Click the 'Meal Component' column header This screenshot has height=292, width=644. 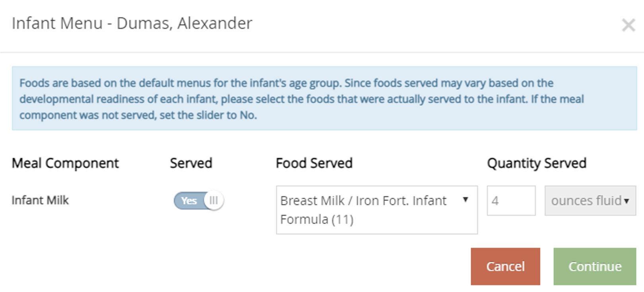tap(65, 163)
